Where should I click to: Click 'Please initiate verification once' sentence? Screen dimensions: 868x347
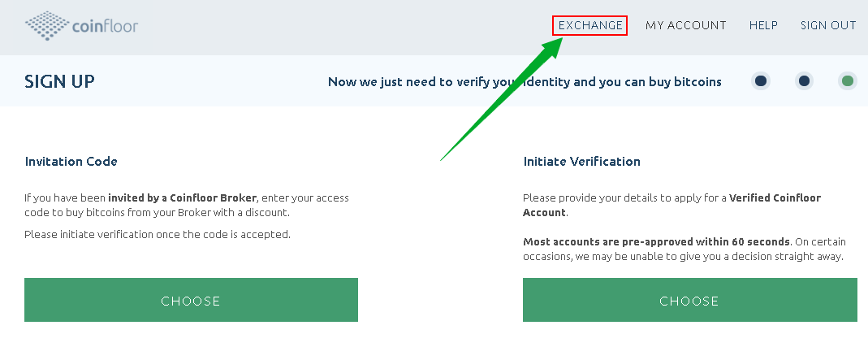158,235
